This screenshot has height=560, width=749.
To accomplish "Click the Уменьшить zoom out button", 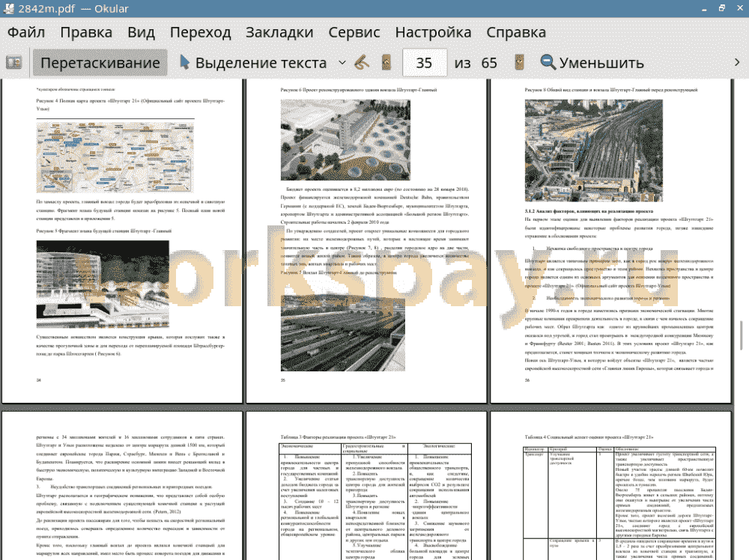I will click(x=592, y=63).
